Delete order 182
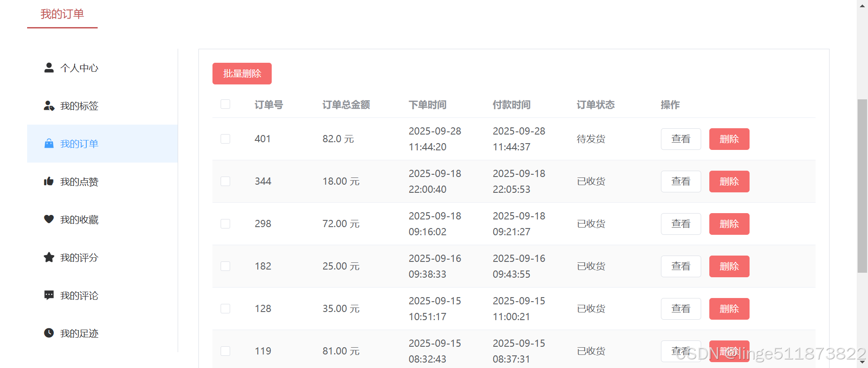 tap(729, 266)
